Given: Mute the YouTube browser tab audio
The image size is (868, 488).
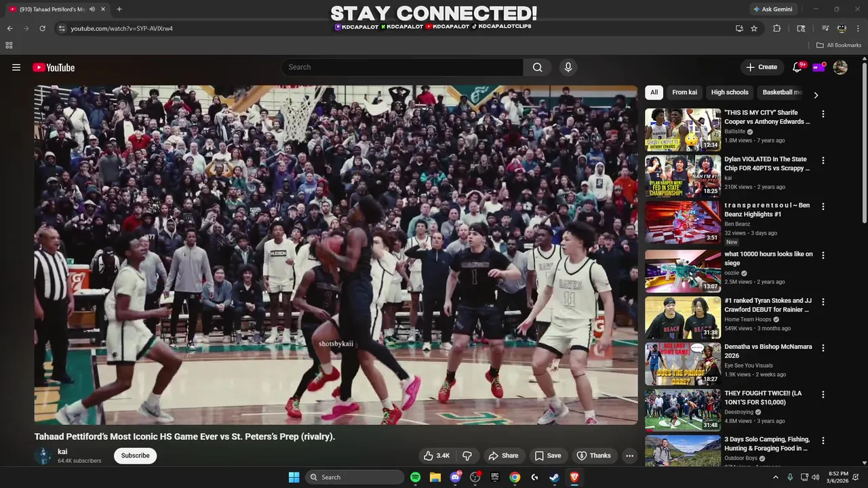Looking at the screenshot, I should (92, 9).
